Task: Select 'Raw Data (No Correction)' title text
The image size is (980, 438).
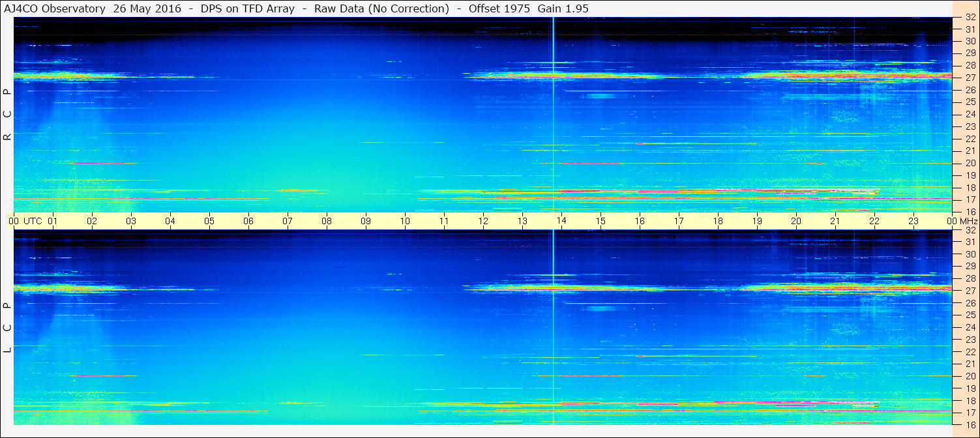Action: [x=381, y=8]
